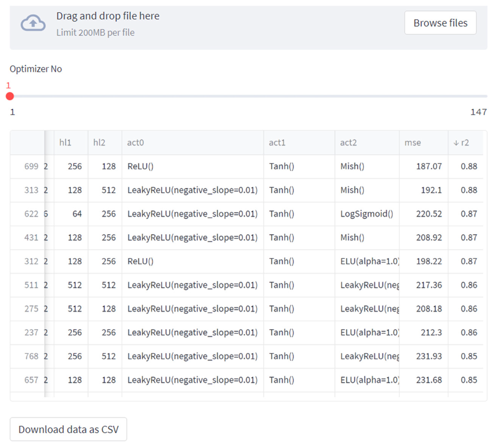Sort table by hl1 column header

point(65,143)
